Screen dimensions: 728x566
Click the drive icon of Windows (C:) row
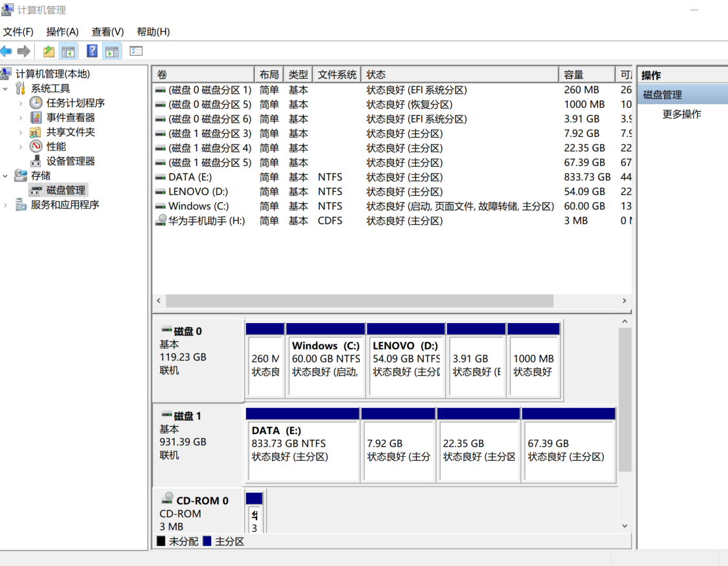coord(160,206)
